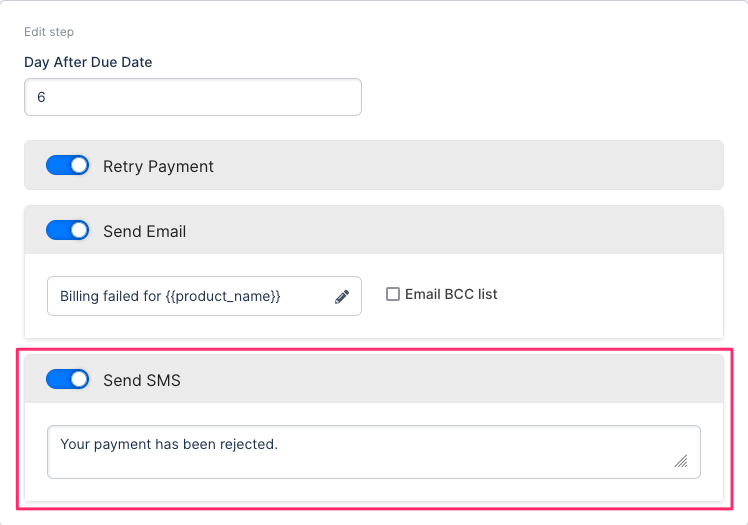Viewport: 748px width, 525px height.
Task: Click the Send Email label text
Action: [x=145, y=231]
